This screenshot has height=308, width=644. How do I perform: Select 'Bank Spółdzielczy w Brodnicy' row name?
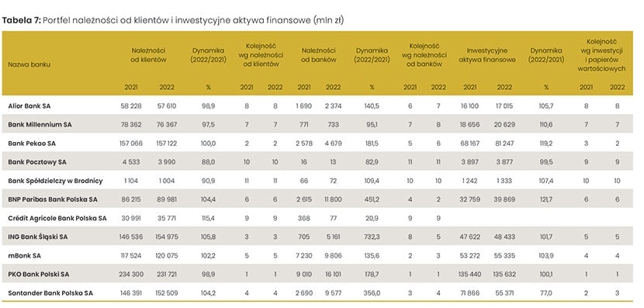click(x=55, y=181)
